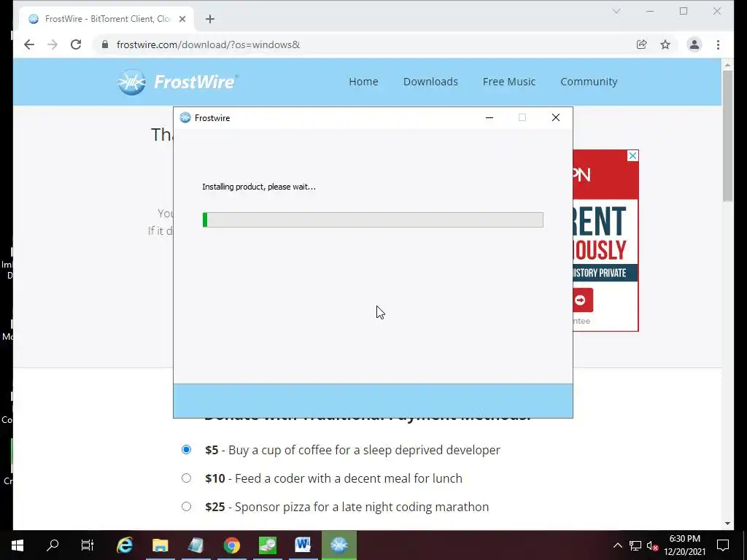Viewport: 747px width, 560px height.
Task: Open File Explorer from taskbar
Action: 160,545
